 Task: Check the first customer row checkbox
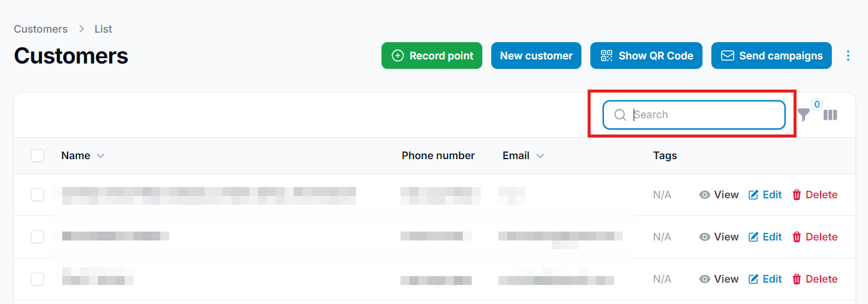pos(37,195)
